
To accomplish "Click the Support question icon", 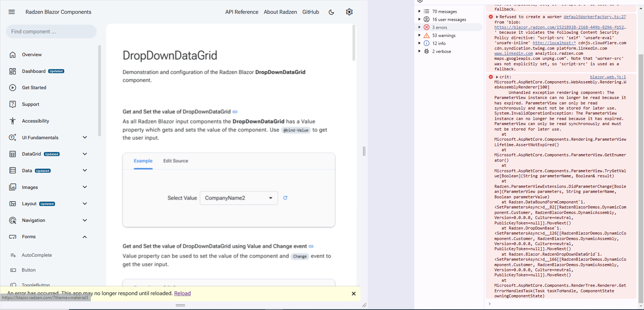I will (13, 104).
